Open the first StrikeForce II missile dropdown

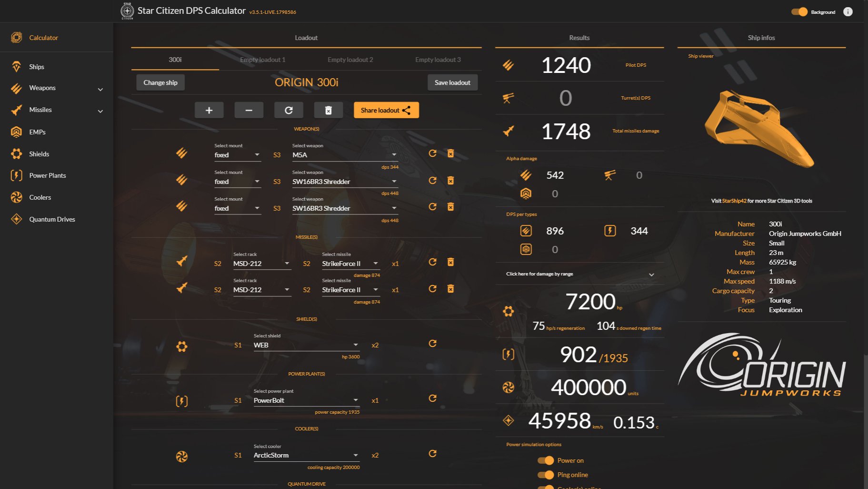point(351,264)
